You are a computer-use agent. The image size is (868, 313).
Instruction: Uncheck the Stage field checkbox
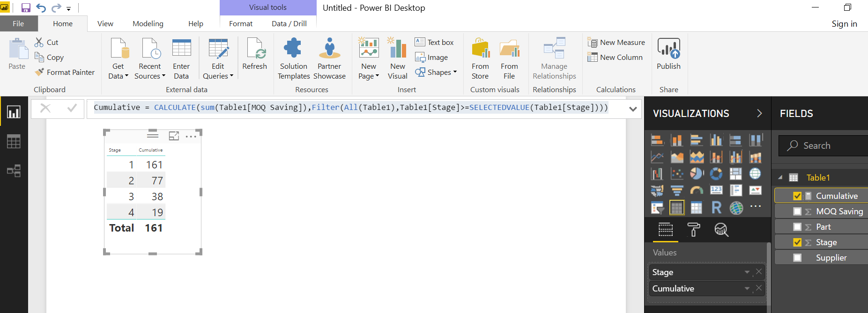tap(797, 242)
